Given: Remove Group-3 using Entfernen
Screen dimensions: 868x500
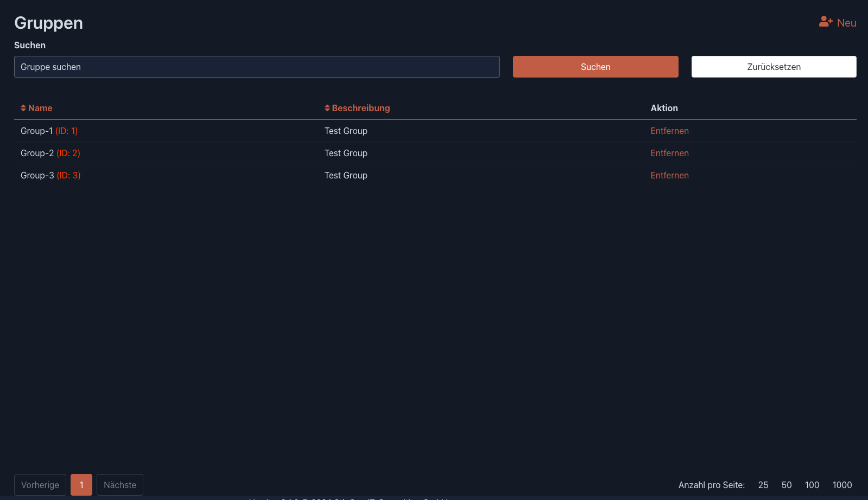Looking at the screenshot, I should pos(669,175).
